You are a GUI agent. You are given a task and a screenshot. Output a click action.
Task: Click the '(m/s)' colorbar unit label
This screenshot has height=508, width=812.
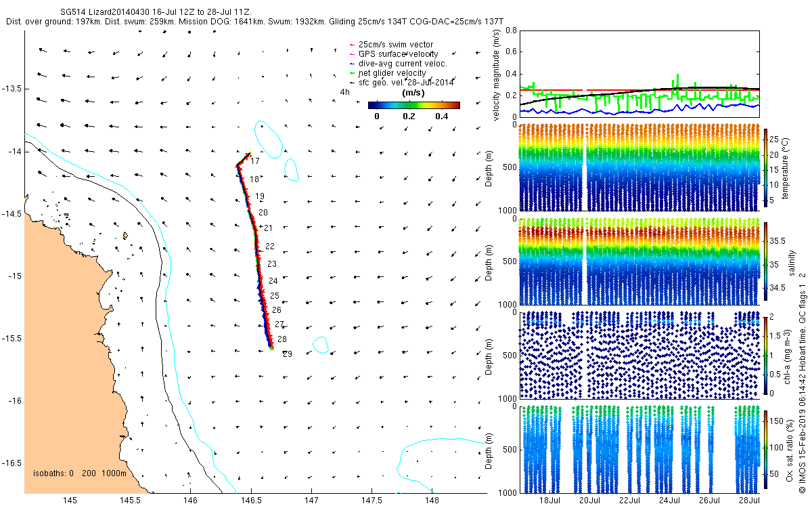point(413,93)
